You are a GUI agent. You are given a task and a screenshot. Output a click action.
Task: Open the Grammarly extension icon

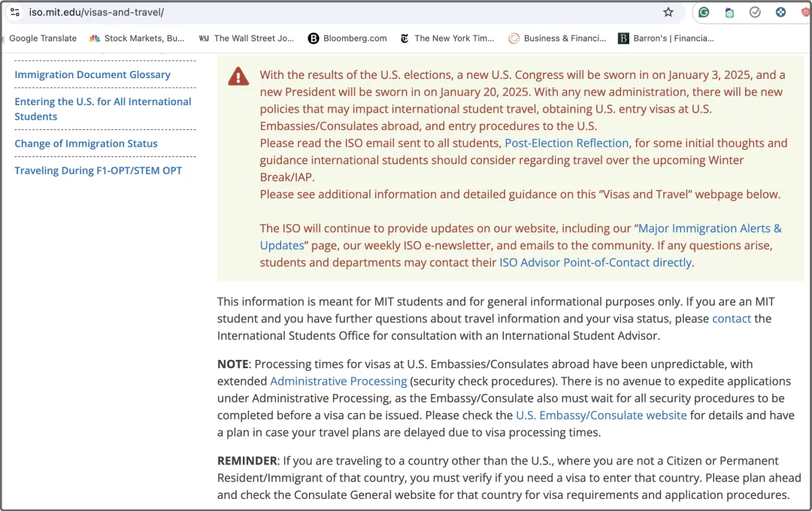coord(703,12)
